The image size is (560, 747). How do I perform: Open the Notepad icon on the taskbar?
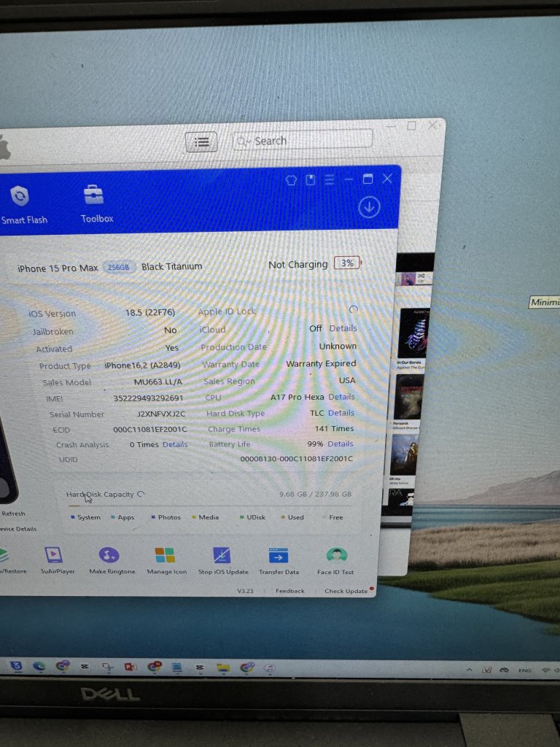click(176, 667)
